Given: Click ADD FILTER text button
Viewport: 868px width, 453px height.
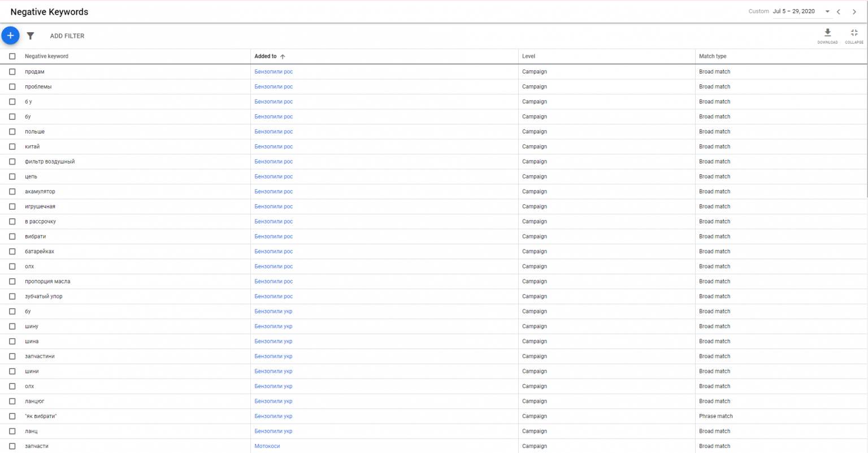Looking at the screenshot, I should [x=67, y=36].
